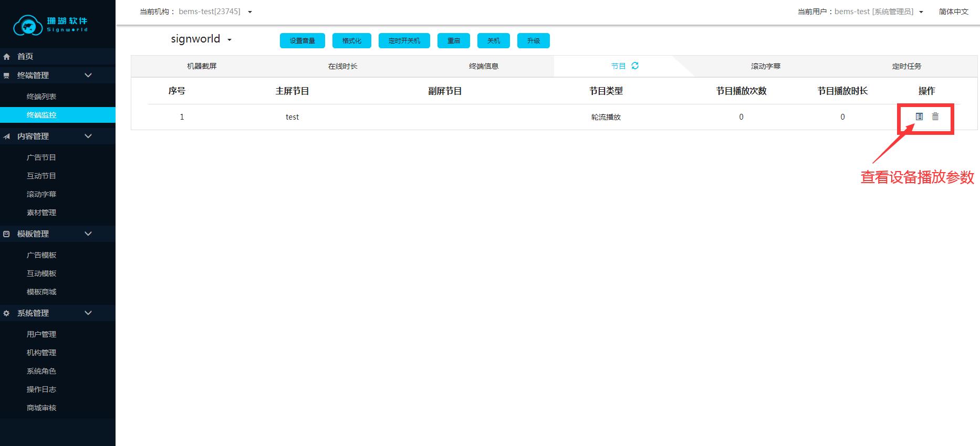This screenshot has height=446, width=980.
Task: Click the monitor icon beside 终端管理
Action: tap(7, 76)
